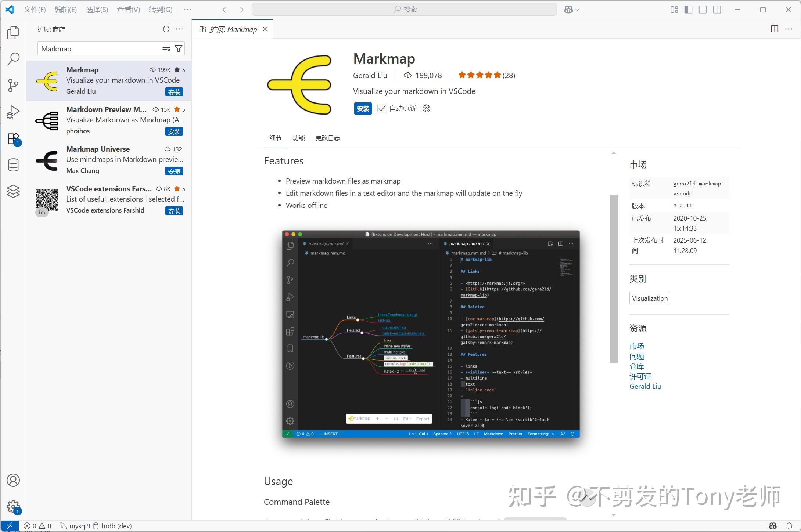
Task: Disable 自动更新 for the Markmap extension
Action: pos(382,108)
